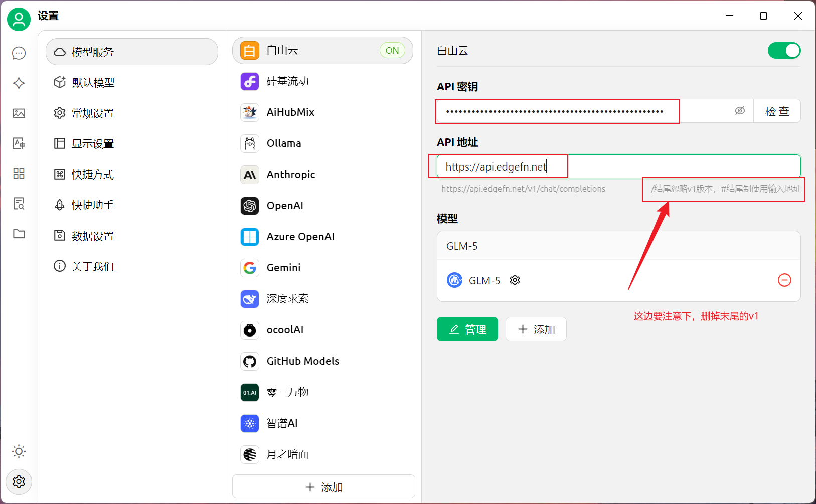This screenshot has height=504, width=816.
Task: Select the OpenAI provider
Action: 322,206
